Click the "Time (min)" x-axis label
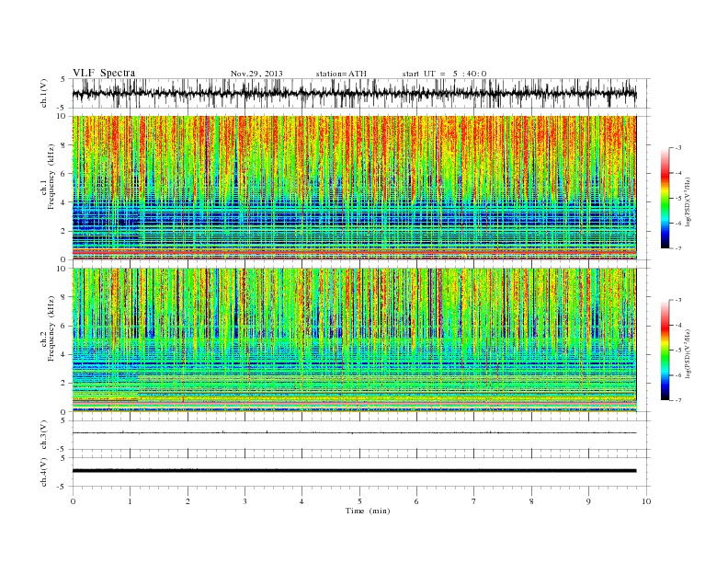Image resolution: width=728 pixels, height=563 pixels. click(x=368, y=511)
